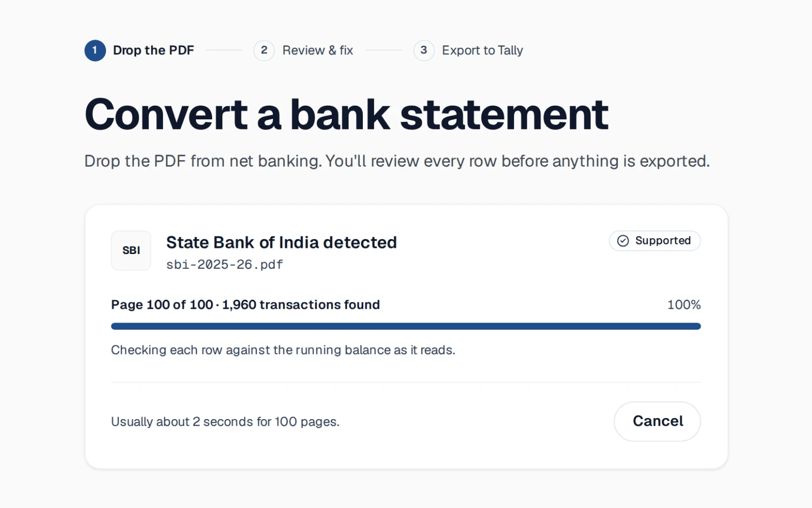The height and width of the screenshot is (508, 812).
Task: Select the Drop the PDF step label
Action: click(153, 50)
